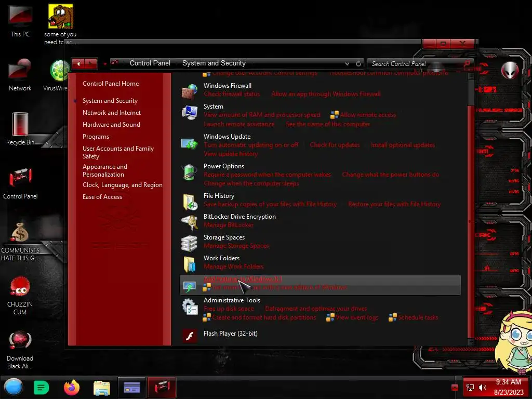The height and width of the screenshot is (399, 532).
Task: Click Turn automatic updating on or off
Action: 251,145
